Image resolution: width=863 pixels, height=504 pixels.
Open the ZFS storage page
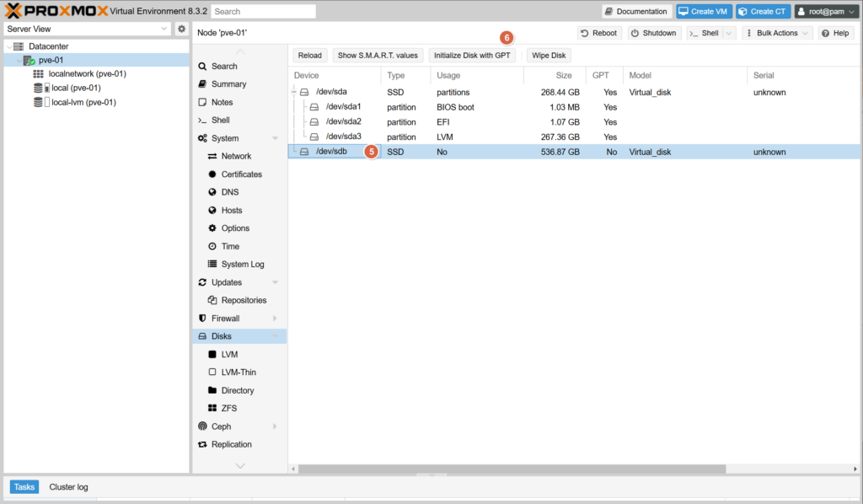click(228, 408)
